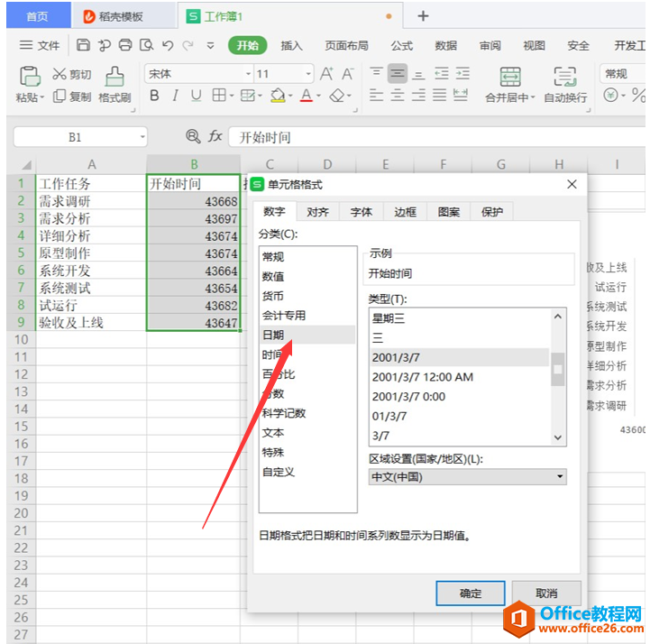Viewport: 650px width, 644px height.
Task: Open the font name 宋体 dropdown
Action: pos(248,74)
